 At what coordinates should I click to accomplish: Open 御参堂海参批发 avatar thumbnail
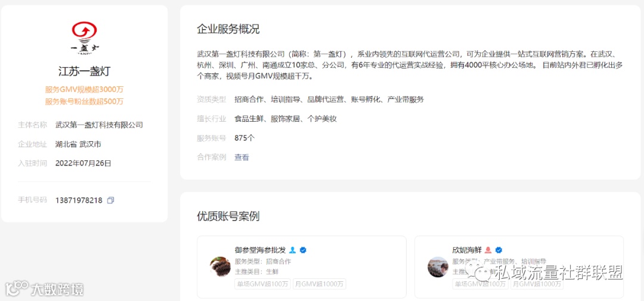click(x=220, y=266)
